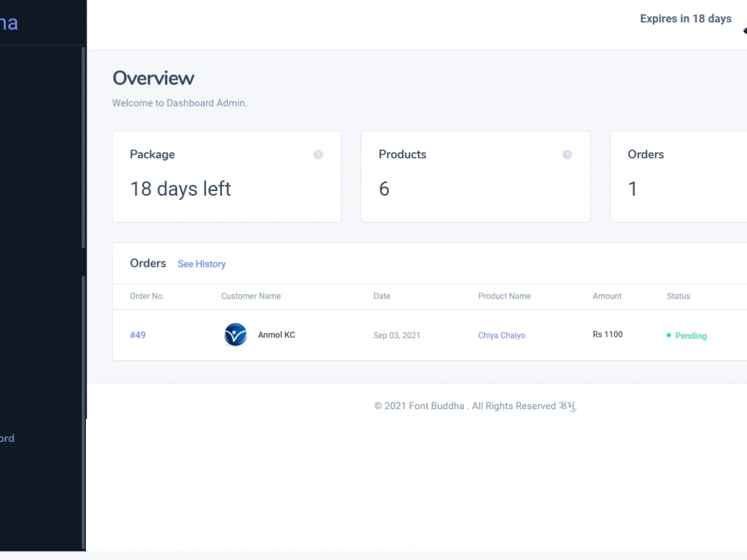Click the Status column header
747x560 pixels.
[x=678, y=296]
